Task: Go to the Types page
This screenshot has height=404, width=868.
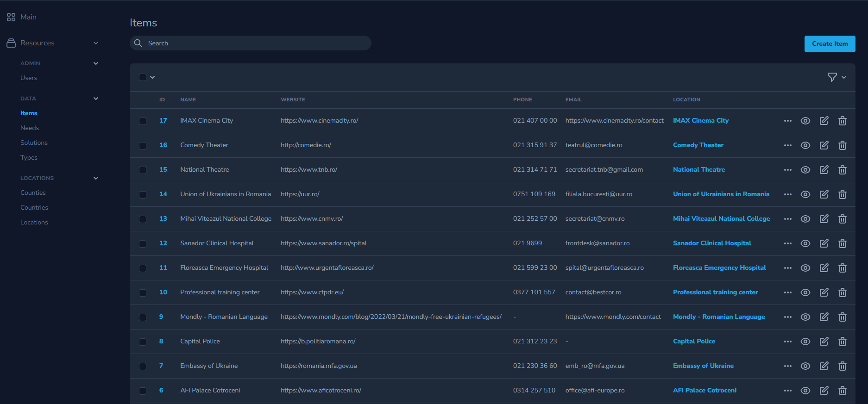Action: 29,157
